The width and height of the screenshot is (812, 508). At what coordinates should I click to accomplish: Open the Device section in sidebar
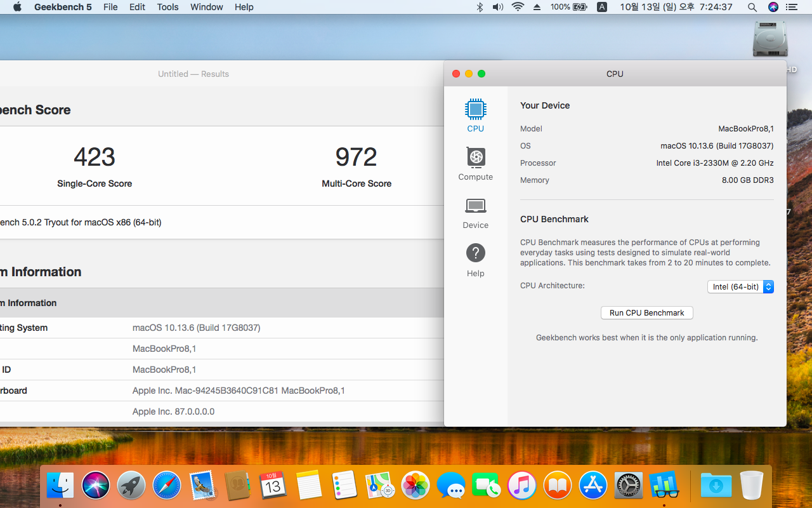(476, 213)
